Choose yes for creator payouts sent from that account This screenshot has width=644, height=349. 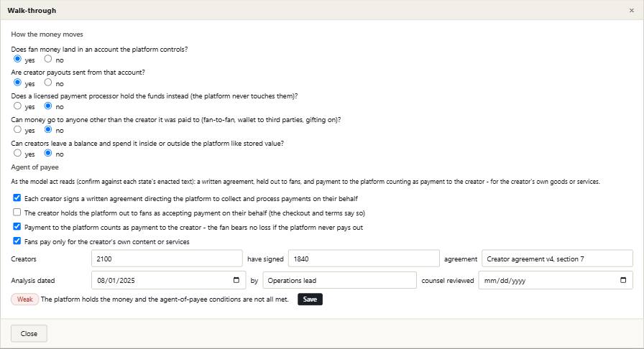[17, 82]
